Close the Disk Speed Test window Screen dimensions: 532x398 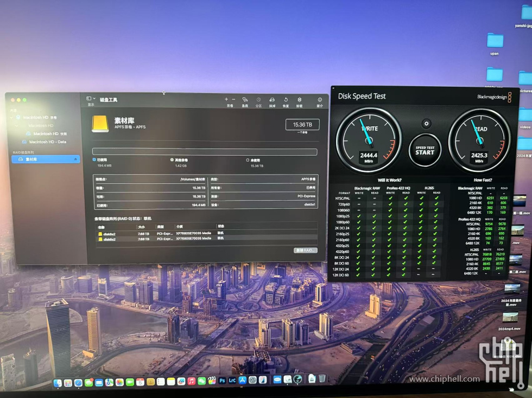(x=333, y=88)
